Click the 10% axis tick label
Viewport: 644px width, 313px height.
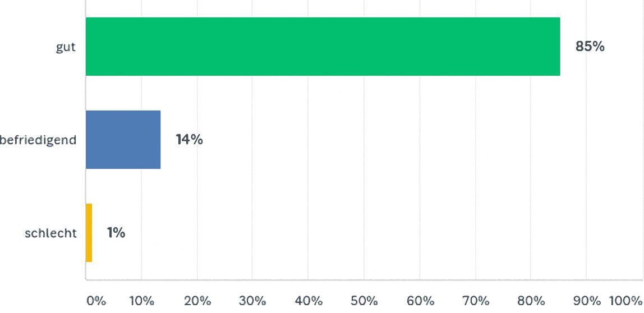[142, 301]
